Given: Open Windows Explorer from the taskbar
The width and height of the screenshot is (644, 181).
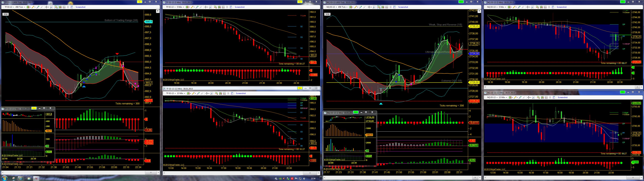Looking at the screenshot, I should click(29, 178).
